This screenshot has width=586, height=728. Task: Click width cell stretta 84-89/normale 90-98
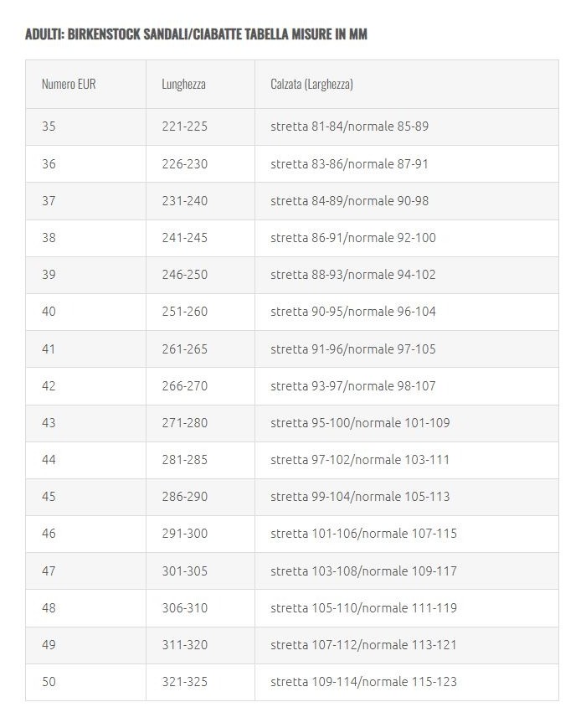tap(349, 200)
